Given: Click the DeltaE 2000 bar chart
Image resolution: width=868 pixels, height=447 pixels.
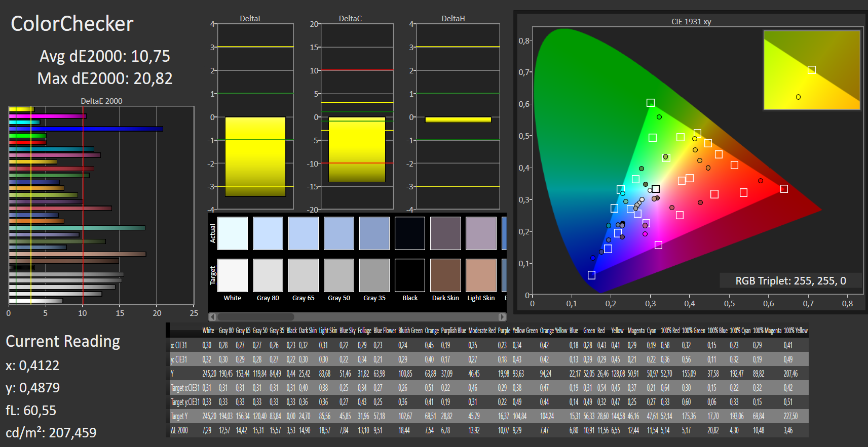Looking at the screenshot, I should coord(101,205).
